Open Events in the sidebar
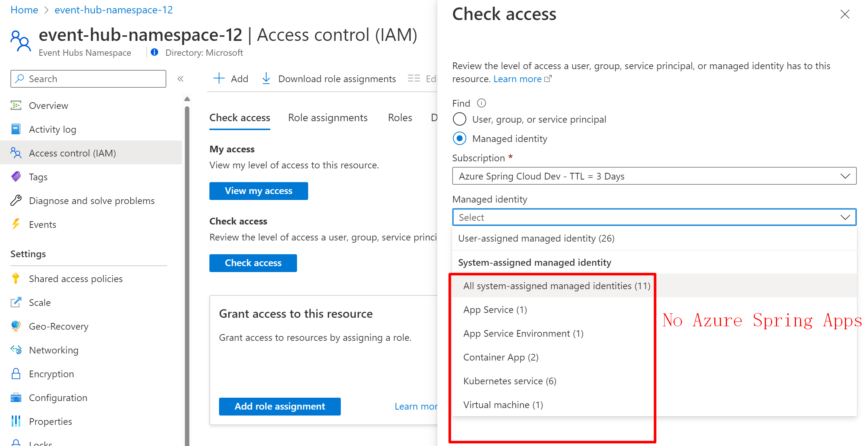Viewport: 868px width, 446px height. pos(91,224)
